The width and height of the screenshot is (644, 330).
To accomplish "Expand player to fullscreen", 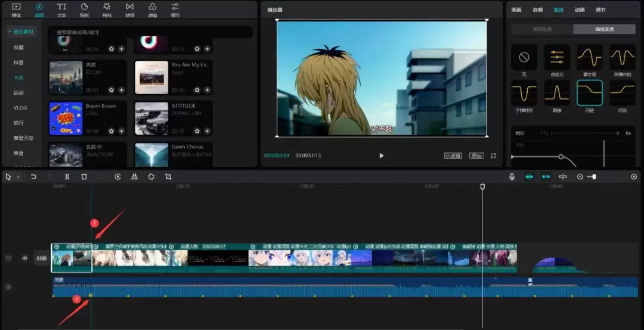I will 493,155.
